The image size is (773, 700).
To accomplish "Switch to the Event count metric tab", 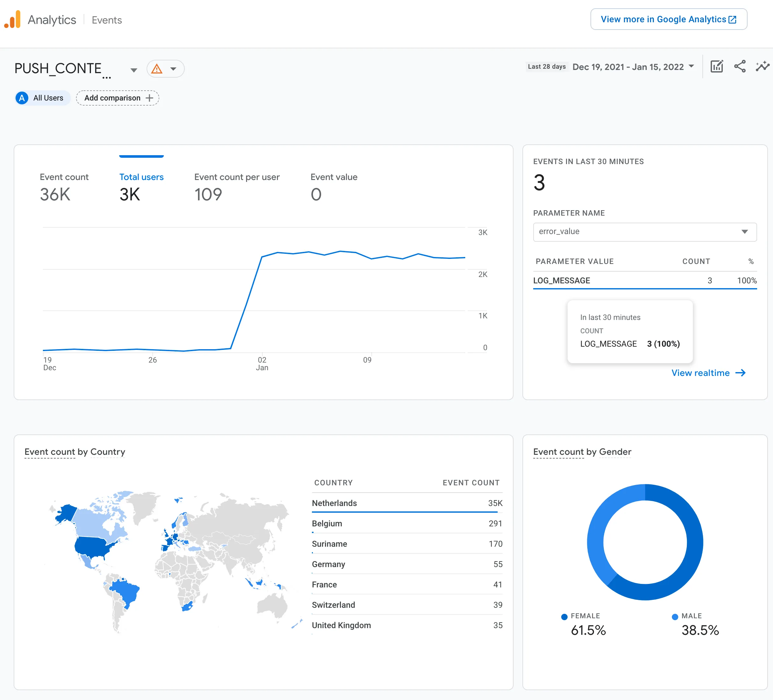I will point(64,187).
